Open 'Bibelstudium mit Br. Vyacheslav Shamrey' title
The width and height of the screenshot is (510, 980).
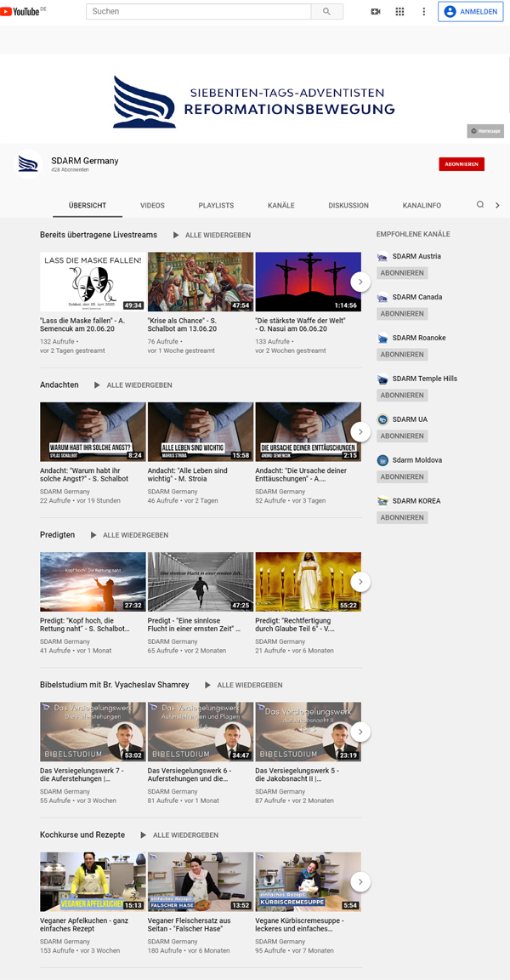[114, 685]
